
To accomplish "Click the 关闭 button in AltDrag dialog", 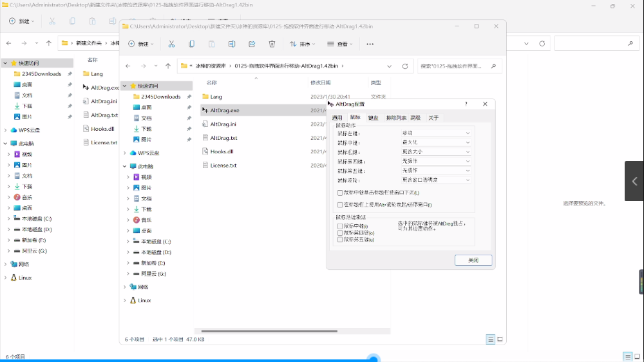I will point(473,260).
